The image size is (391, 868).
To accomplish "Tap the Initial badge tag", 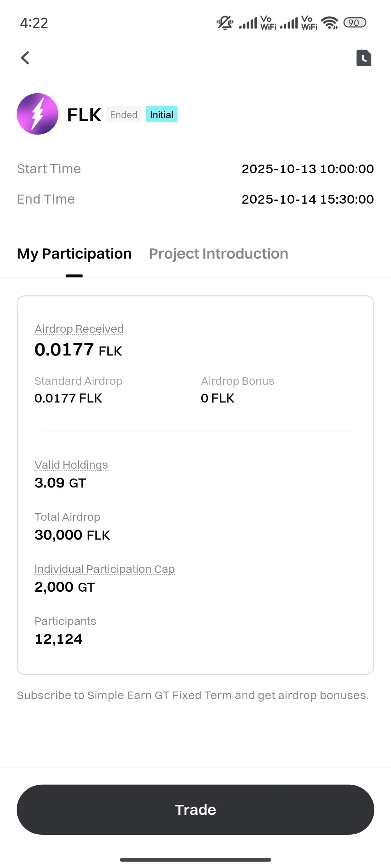I will (161, 115).
